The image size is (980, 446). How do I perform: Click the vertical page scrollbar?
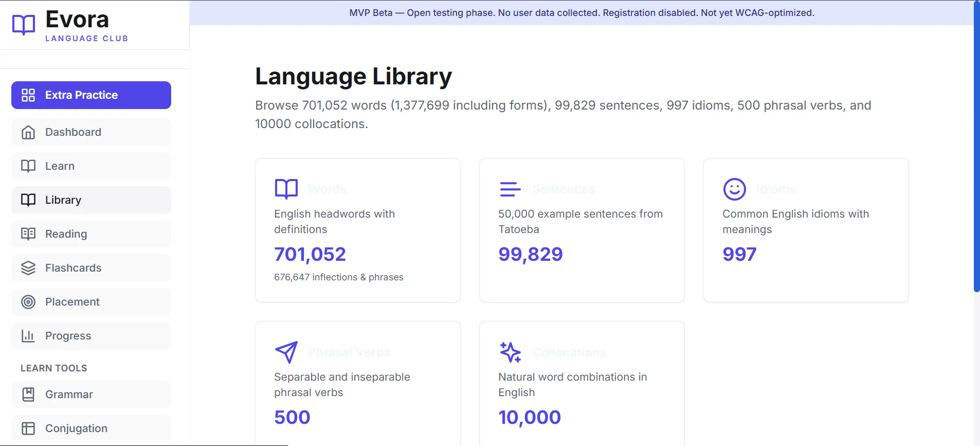click(976, 147)
